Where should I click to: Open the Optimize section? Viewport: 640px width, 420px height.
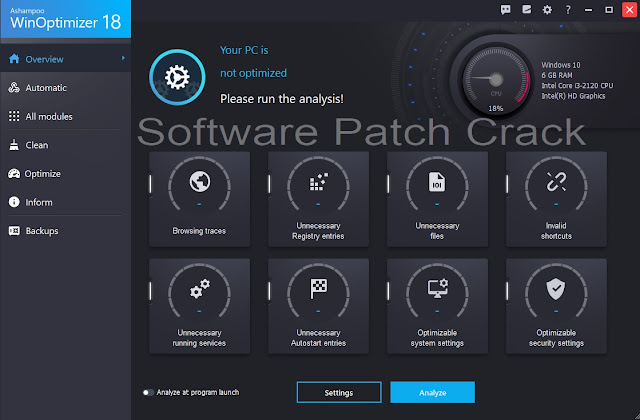pyautogui.click(x=66, y=173)
